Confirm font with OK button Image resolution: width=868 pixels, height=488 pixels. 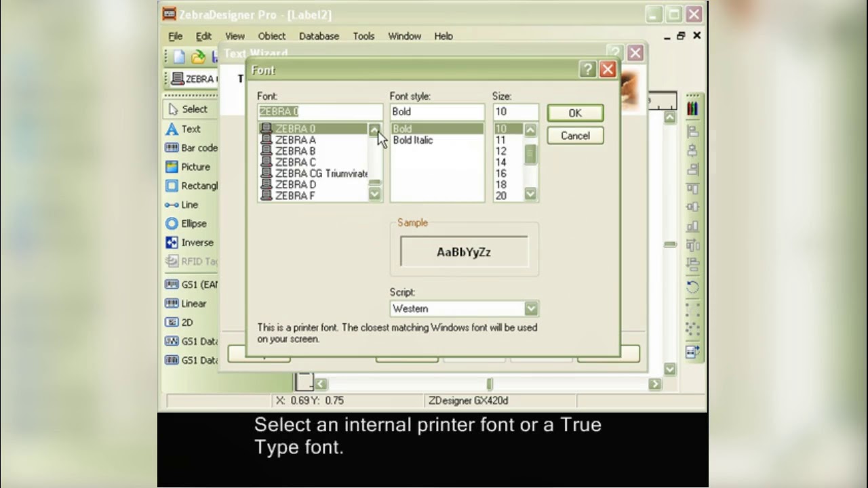pyautogui.click(x=575, y=113)
